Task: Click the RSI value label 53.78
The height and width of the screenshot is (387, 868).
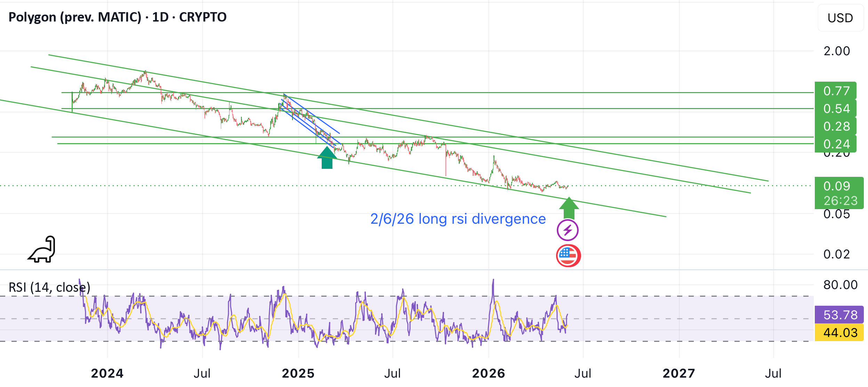Action: pos(839,315)
